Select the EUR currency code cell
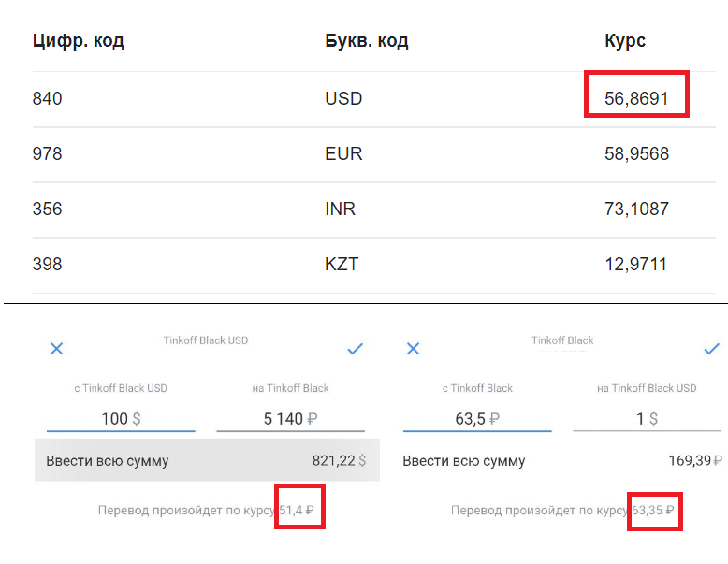 point(343,153)
